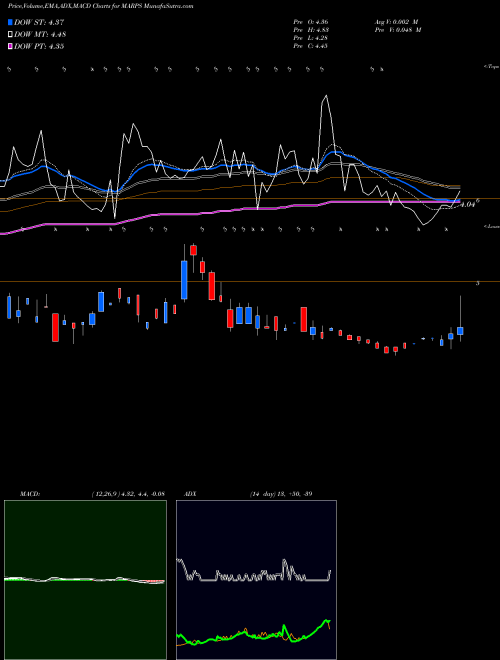Click the 'Pre H: 4.83' value

[311, 30]
